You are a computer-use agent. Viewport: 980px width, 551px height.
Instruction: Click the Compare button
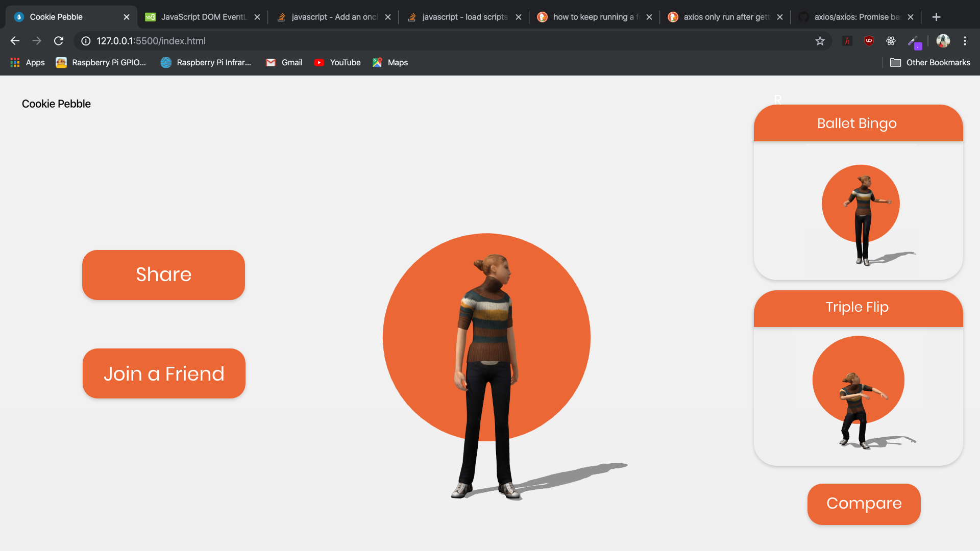[x=864, y=504]
